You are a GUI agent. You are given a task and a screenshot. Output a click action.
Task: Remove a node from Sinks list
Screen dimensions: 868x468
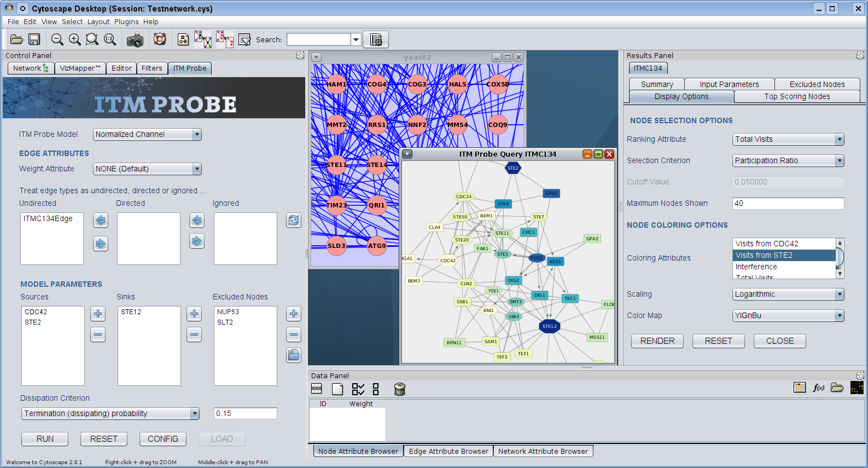coord(194,334)
